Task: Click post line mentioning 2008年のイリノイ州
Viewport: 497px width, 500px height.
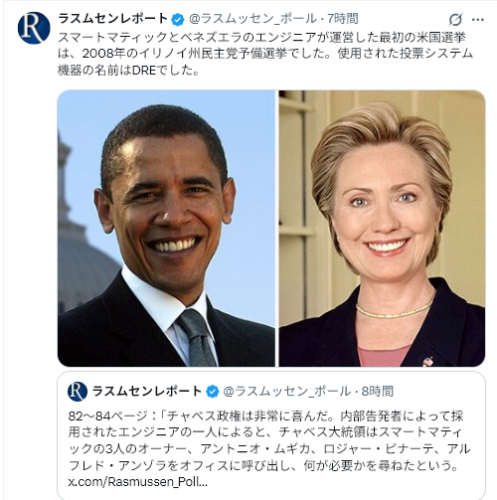Action: pyautogui.click(x=265, y=54)
